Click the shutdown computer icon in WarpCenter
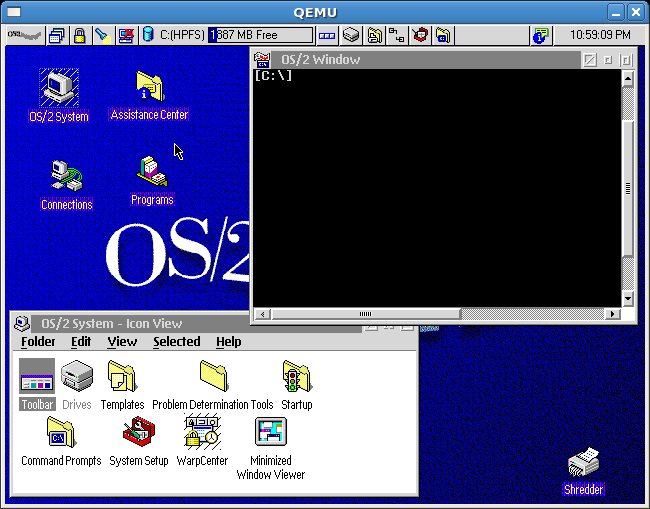This screenshot has height=509, width=650. 126,35
